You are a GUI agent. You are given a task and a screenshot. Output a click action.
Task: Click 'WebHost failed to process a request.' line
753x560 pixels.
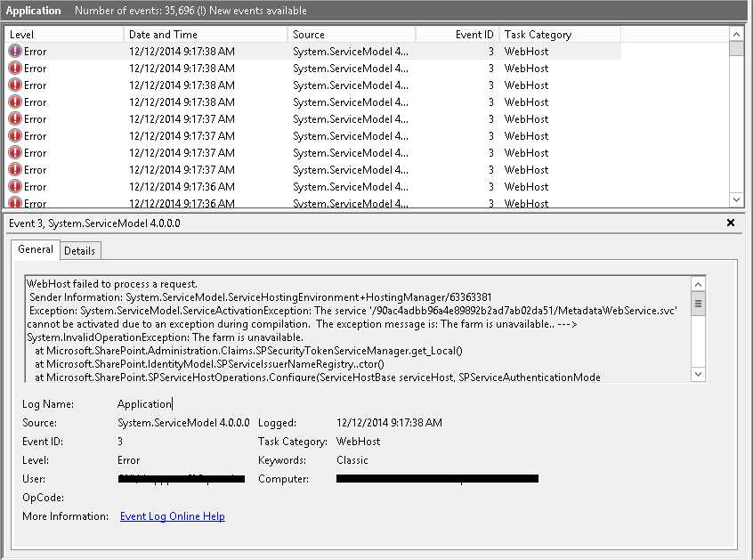112,284
